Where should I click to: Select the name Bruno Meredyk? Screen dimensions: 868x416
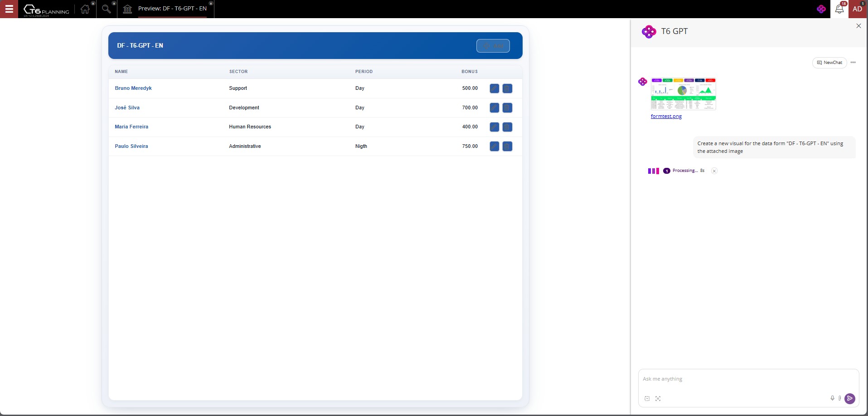(x=133, y=88)
